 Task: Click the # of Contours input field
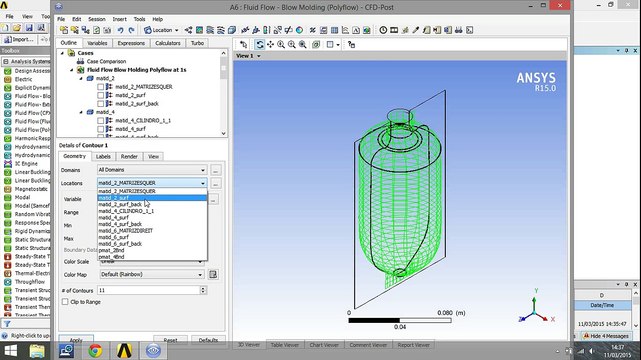pos(148,290)
